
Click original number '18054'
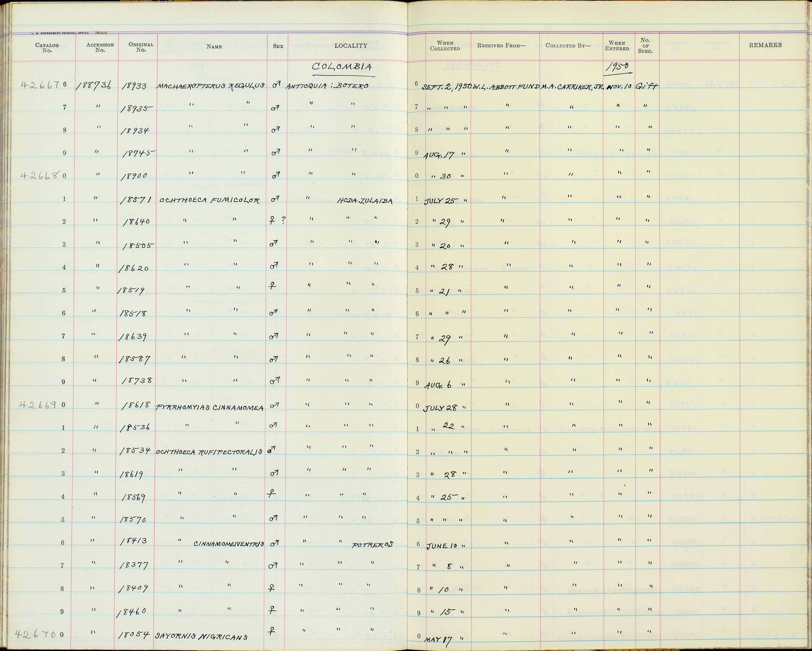[x=134, y=635]
